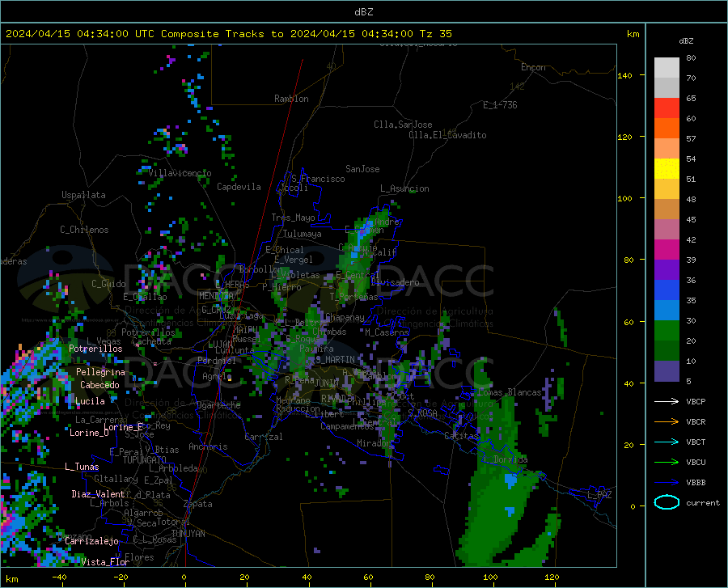Click the S_MARTIN city label
Image resolution: width=728 pixels, height=588 pixels.
(335, 360)
